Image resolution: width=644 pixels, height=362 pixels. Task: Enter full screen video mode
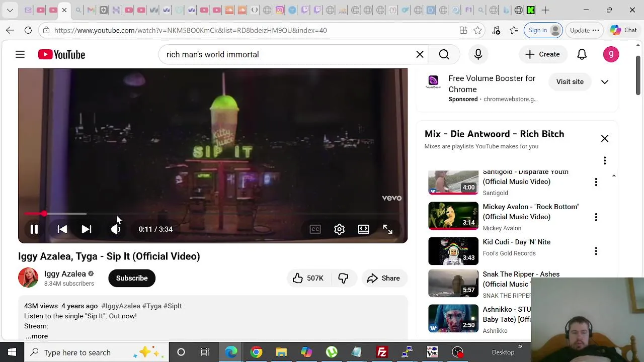[387, 229]
